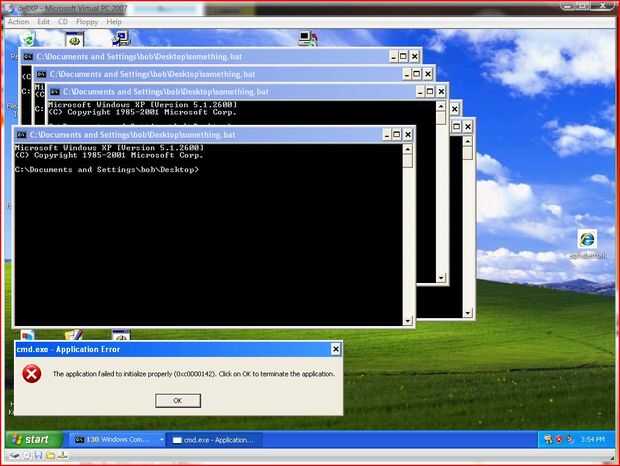Viewport: 620px width, 466px height.
Task: Click the red security shield tray icon
Action: tap(559, 440)
